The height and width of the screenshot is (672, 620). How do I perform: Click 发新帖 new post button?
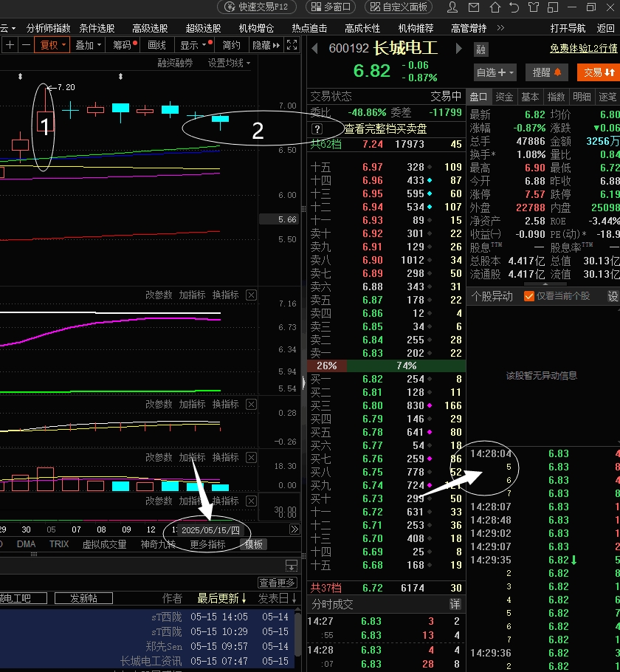point(83,598)
